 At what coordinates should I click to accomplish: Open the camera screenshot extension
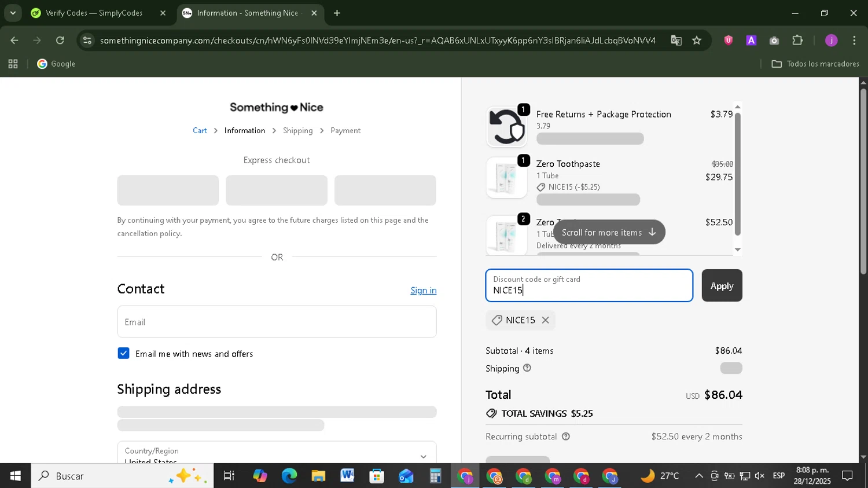pos(774,41)
